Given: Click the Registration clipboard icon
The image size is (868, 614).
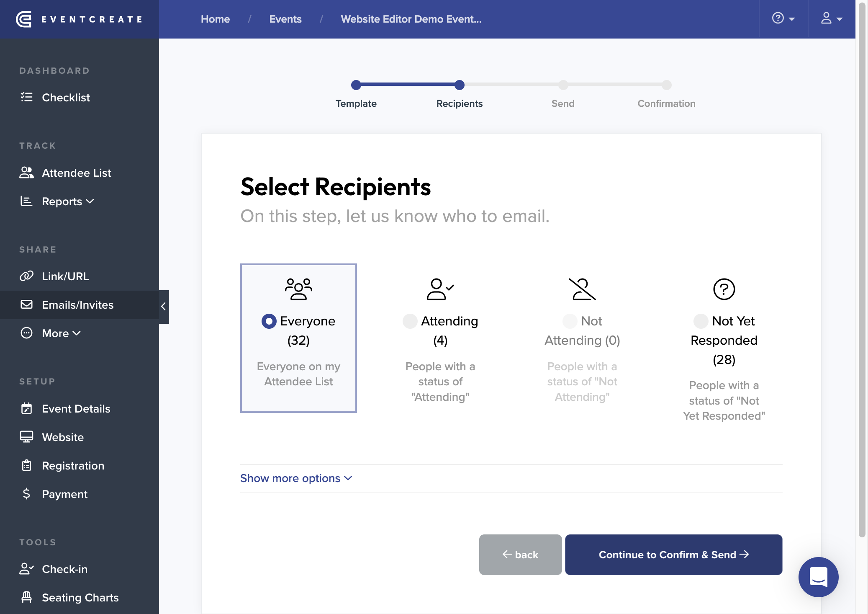Looking at the screenshot, I should pos(27,465).
